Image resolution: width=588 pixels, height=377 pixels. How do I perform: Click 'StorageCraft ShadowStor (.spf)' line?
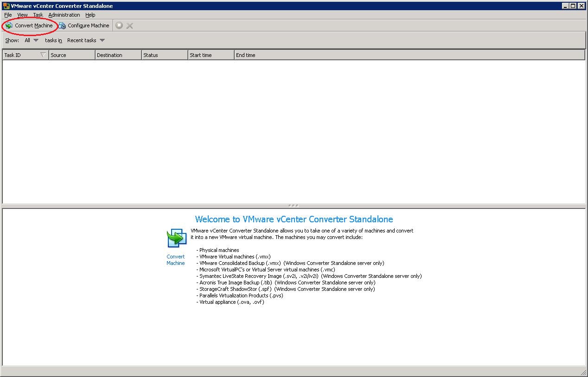(x=285, y=289)
